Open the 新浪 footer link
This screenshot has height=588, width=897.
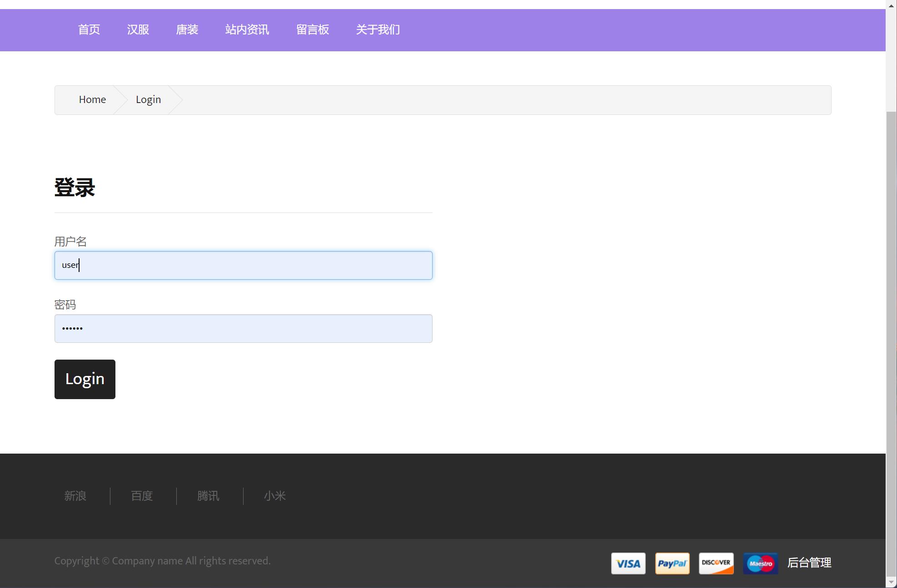pyautogui.click(x=75, y=496)
